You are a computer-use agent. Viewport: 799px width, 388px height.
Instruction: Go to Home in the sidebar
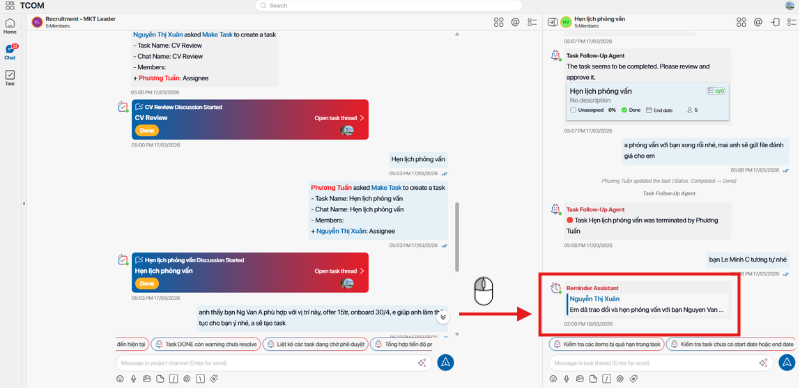pos(10,26)
